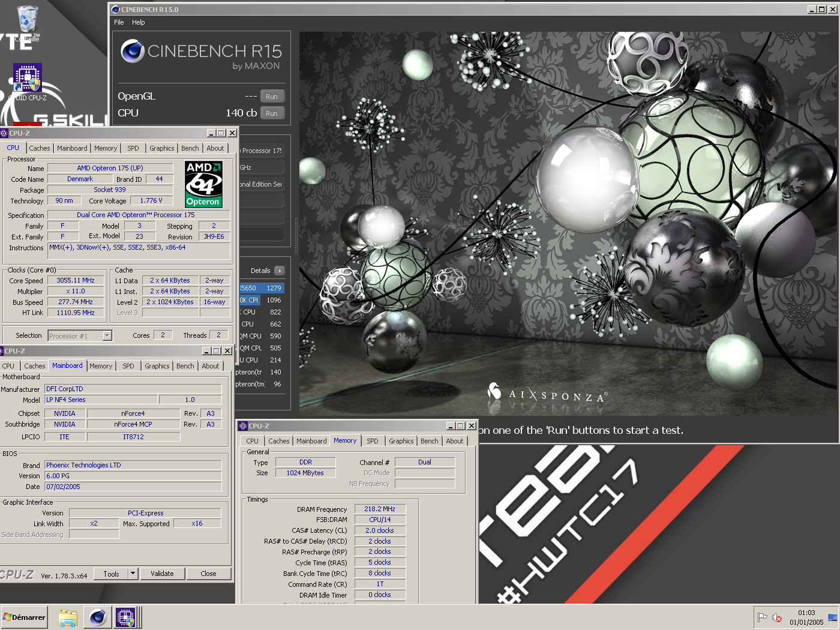
Task: Select SPD tab in Memory CPU-Z window
Action: pos(373,441)
